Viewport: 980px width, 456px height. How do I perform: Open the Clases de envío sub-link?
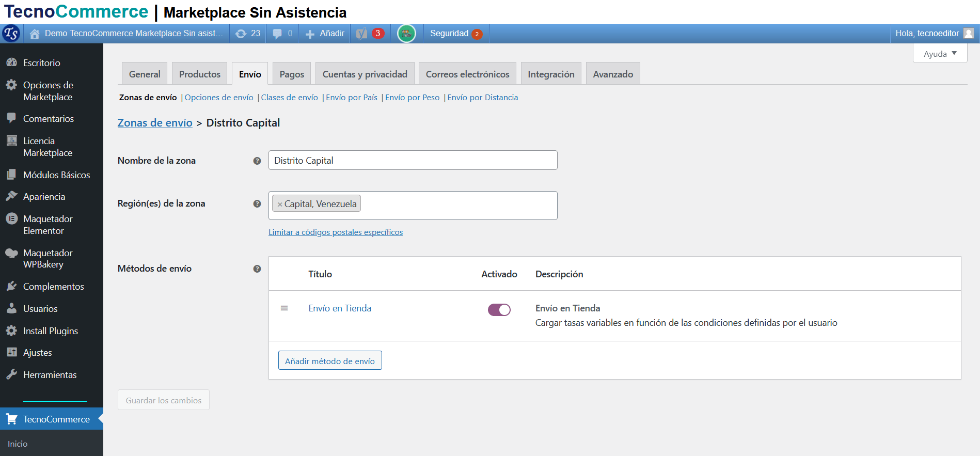[290, 98]
